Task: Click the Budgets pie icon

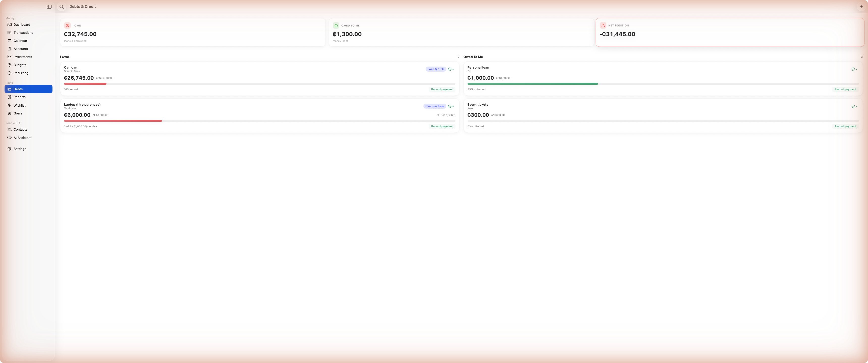Action: pos(9,65)
